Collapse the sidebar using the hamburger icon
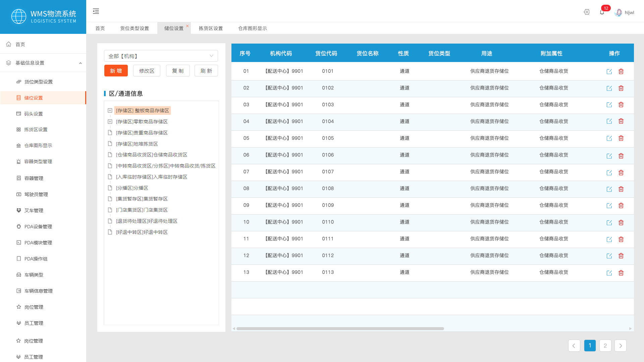Image resolution: width=644 pixels, height=362 pixels. (x=96, y=11)
